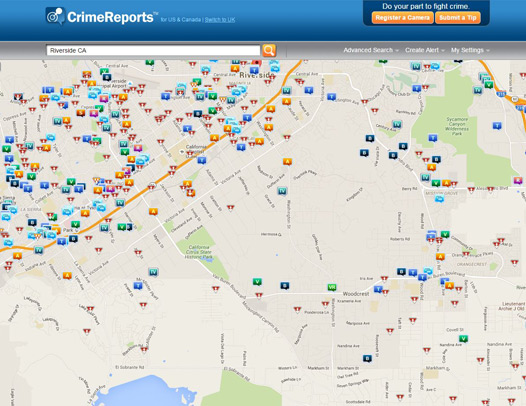Click the Kingdom Dr street label
The height and width of the screenshot is (406, 526).
pos(354,194)
